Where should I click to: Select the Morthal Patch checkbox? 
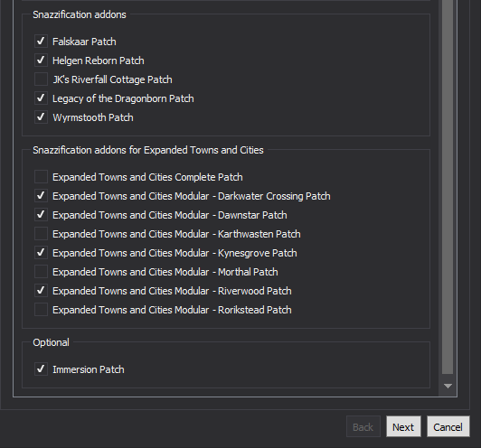[41, 272]
